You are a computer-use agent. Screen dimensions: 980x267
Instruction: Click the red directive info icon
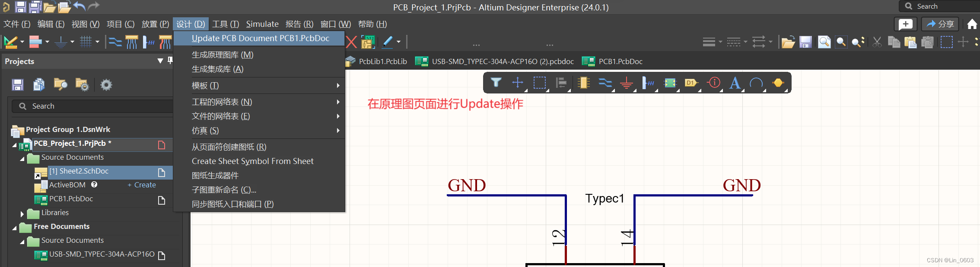point(714,82)
